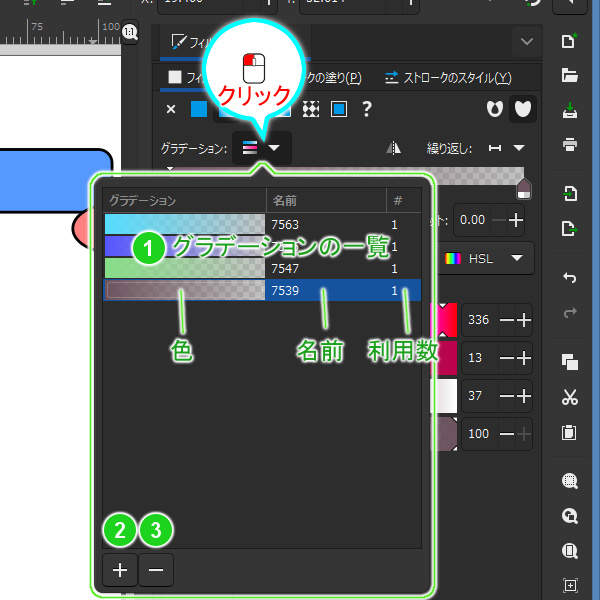The height and width of the screenshot is (600, 600).
Task: Increase the saturation value 13
Action: [x=524, y=358]
